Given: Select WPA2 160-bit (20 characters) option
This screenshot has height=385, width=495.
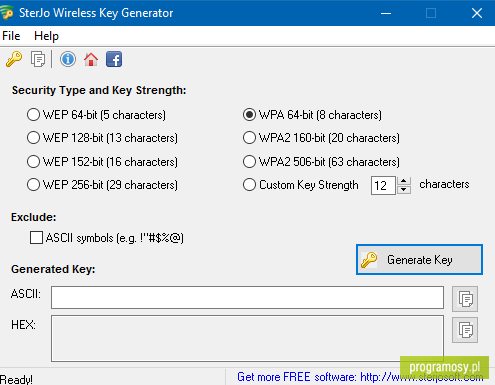Looking at the screenshot, I should [321, 138].
